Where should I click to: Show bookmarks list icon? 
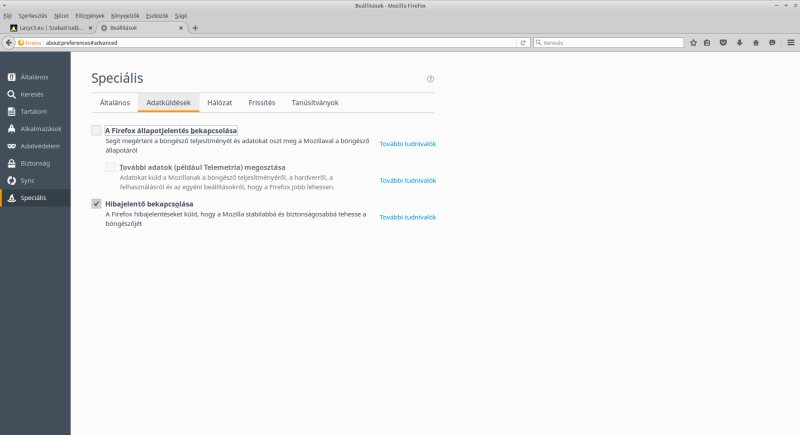pos(707,43)
